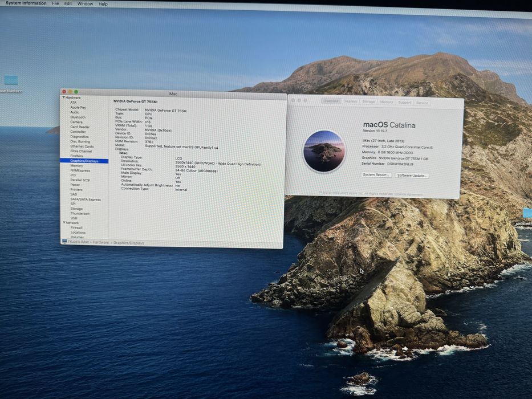Select Locations under Network

[78, 233]
